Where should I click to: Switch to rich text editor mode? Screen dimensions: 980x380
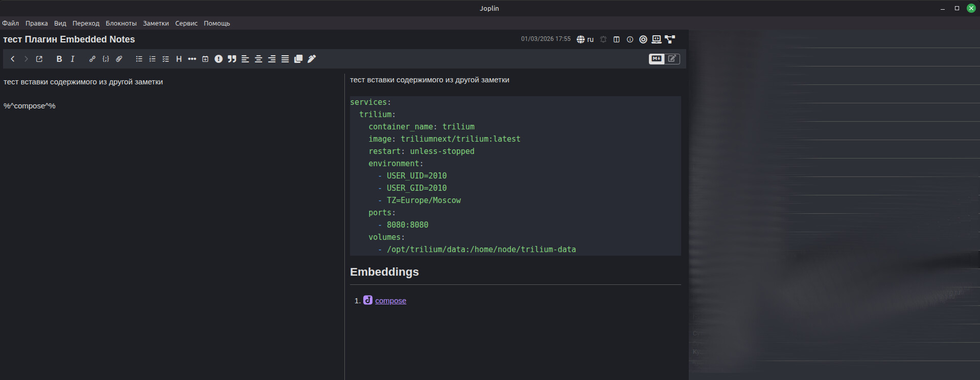point(672,59)
